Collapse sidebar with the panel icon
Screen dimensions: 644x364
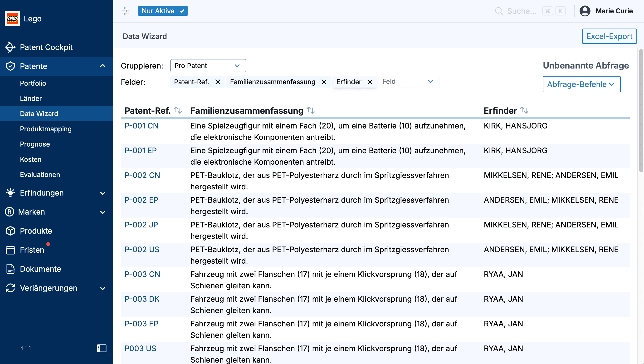point(102,348)
